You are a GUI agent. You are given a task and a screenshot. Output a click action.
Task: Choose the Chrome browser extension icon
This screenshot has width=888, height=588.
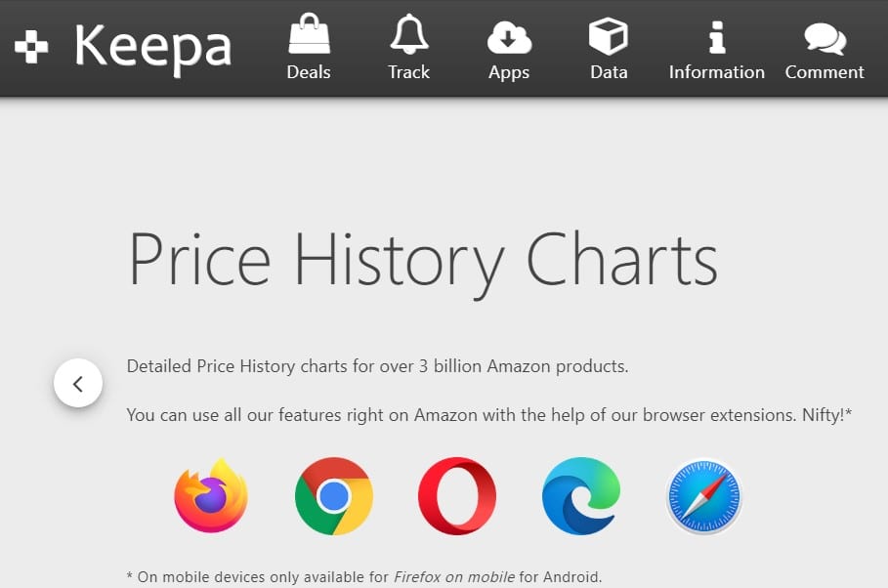pos(334,495)
